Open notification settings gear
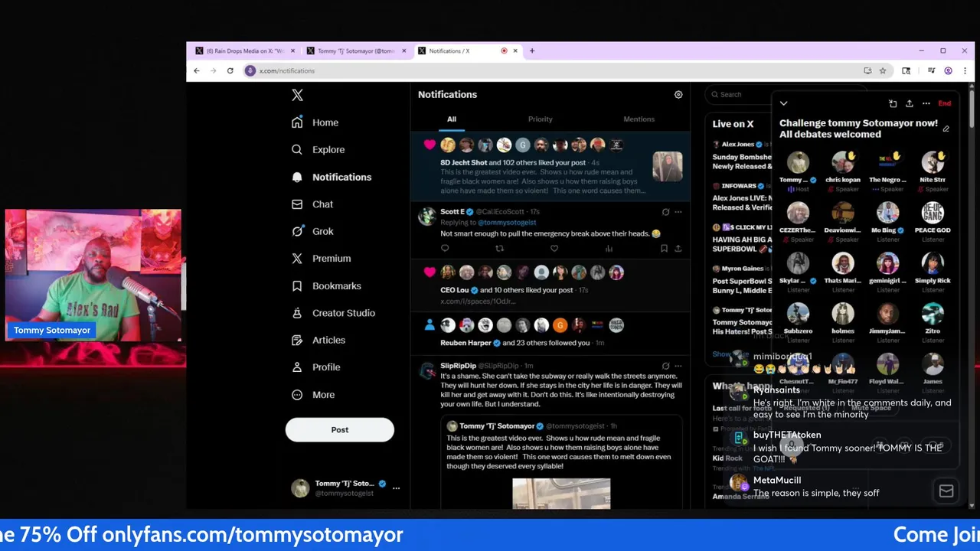The width and height of the screenshot is (980, 551). [x=678, y=95]
